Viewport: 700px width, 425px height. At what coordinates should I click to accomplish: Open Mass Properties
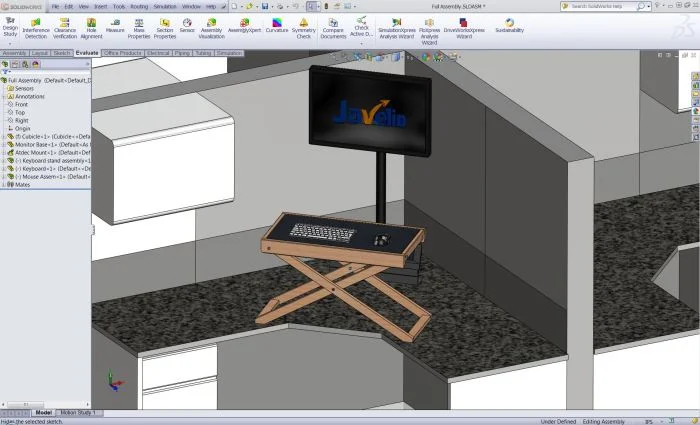point(139,27)
